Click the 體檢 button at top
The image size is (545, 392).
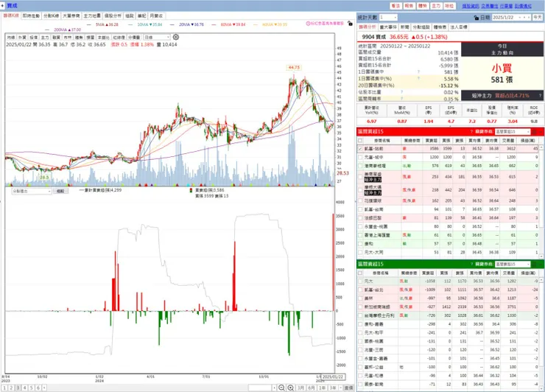[422, 6]
